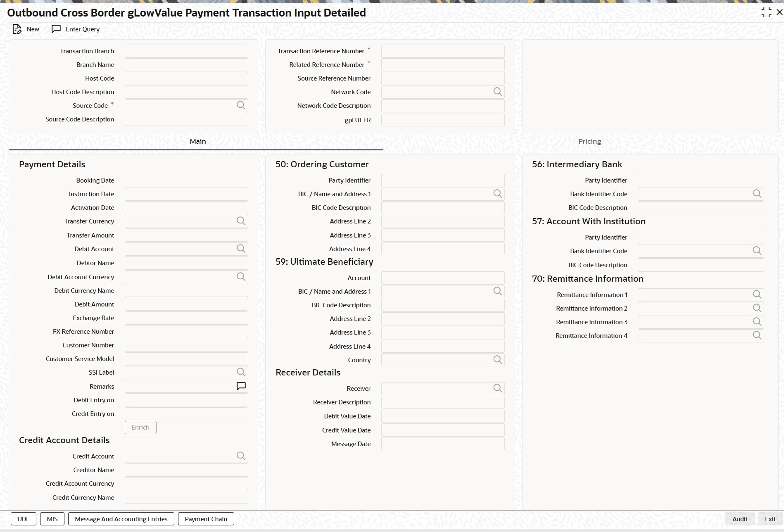
Task: Open Credit Account search icon
Action: click(241, 456)
